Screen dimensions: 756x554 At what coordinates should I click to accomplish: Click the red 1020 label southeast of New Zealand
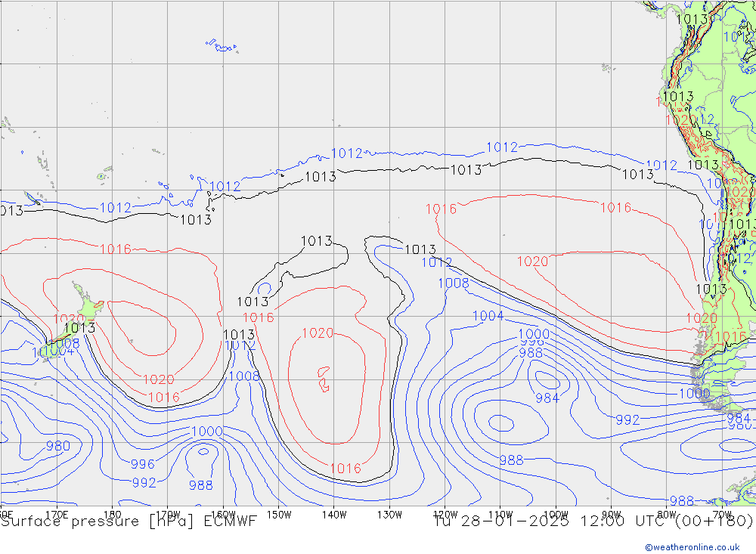pos(159,379)
